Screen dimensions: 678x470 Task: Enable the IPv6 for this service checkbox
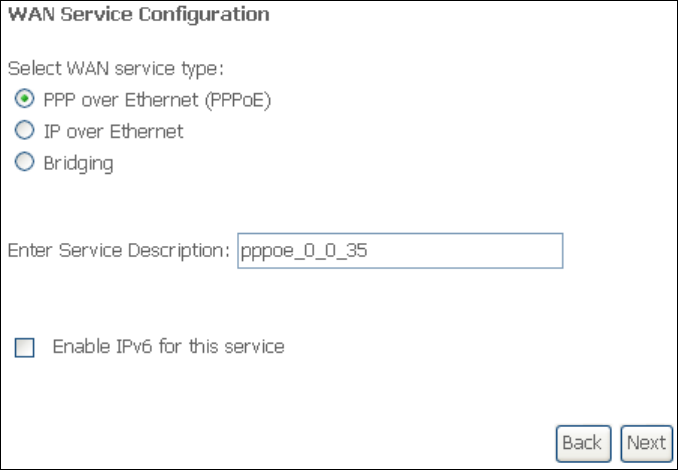[25, 348]
